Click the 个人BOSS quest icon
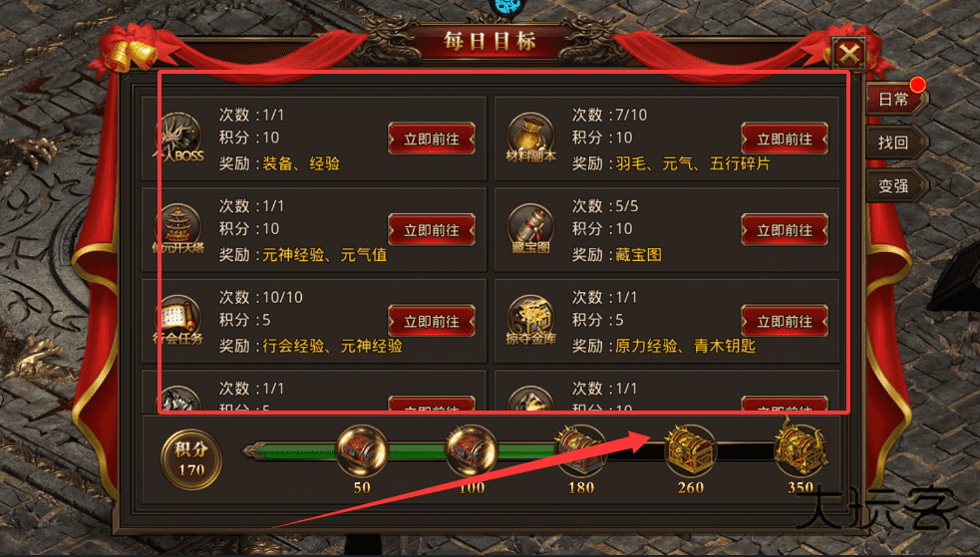This screenshot has height=557, width=980. 178,139
